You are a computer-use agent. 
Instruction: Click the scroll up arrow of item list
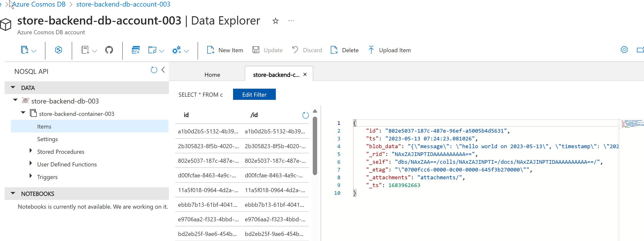pos(315,111)
